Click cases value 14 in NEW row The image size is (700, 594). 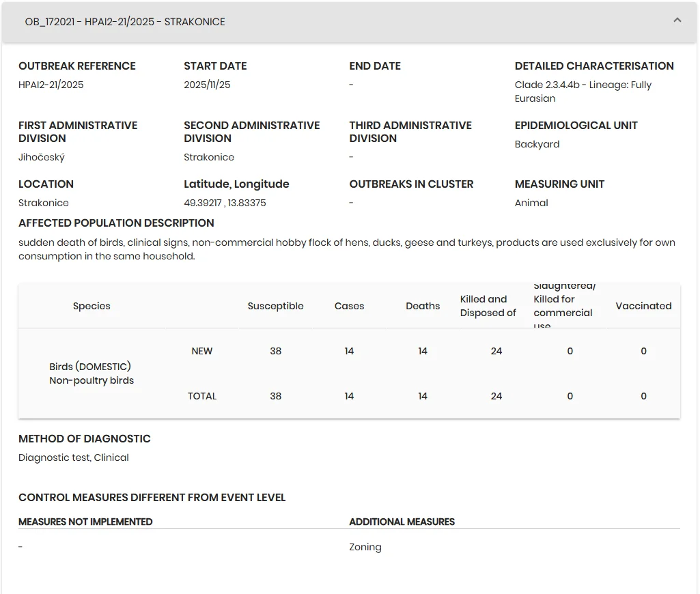349,351
